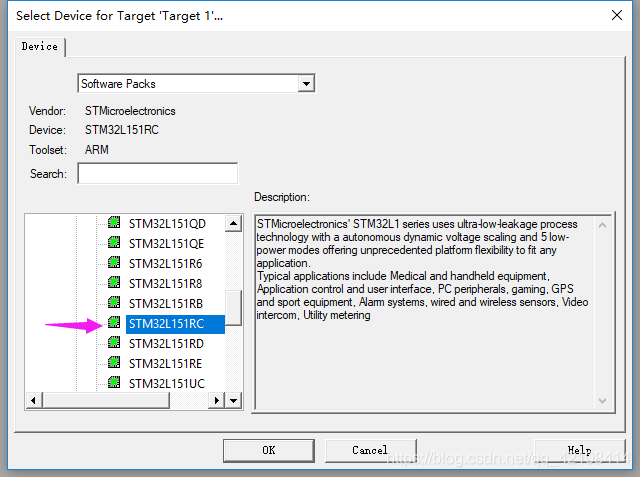Click device list horizontal scrollbar thumb

coord(106,400)
